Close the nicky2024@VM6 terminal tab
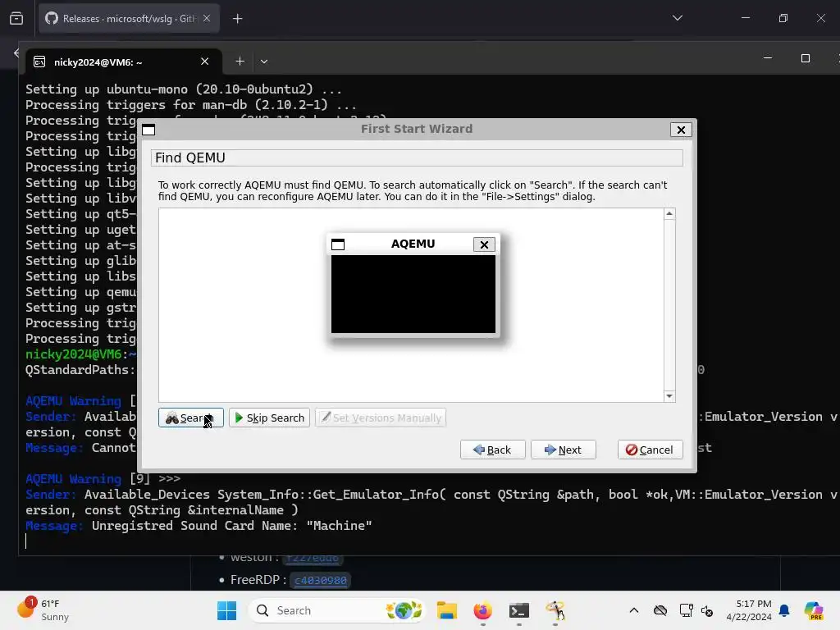The height and width of the screenshot is (630, 840). [x=204, y=62]
